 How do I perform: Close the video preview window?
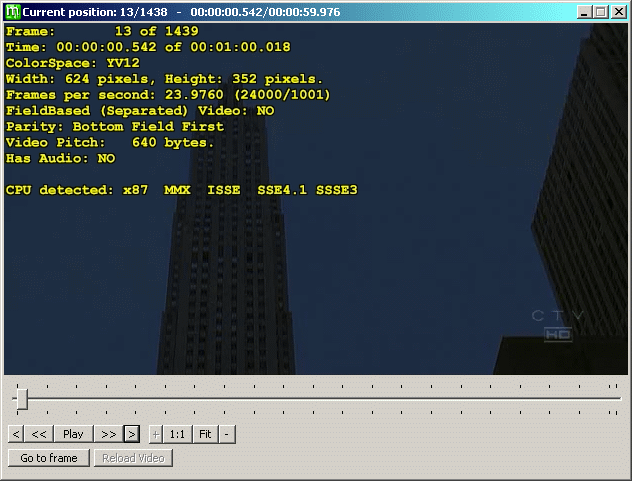[x=618, y=12]
